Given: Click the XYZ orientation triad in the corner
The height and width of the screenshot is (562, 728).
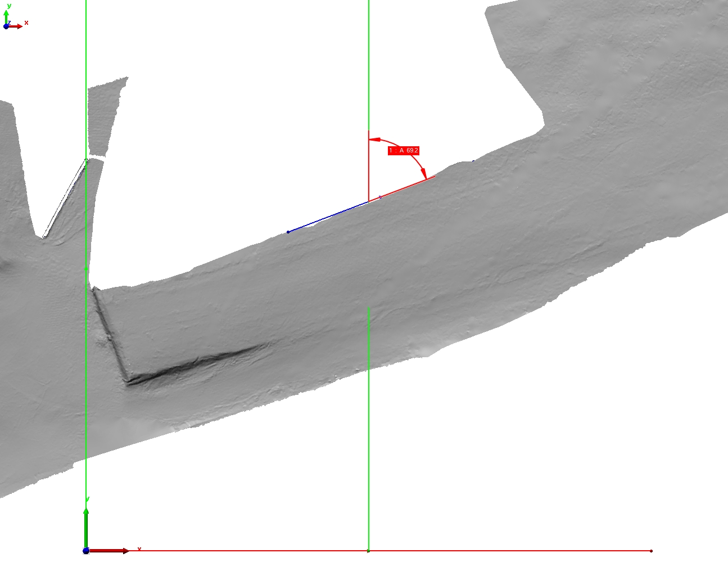Looking at the screenshot, I should click(x=15, y=16).
